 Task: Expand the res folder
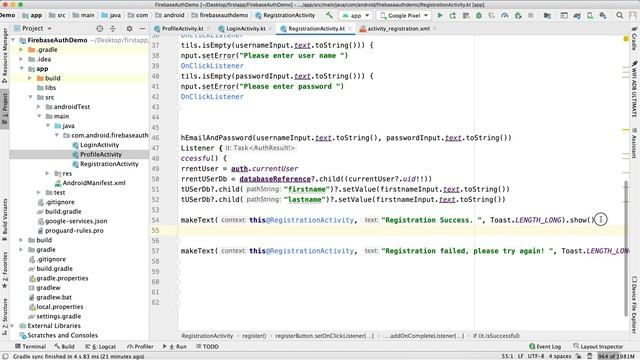[x=48, y=173]
